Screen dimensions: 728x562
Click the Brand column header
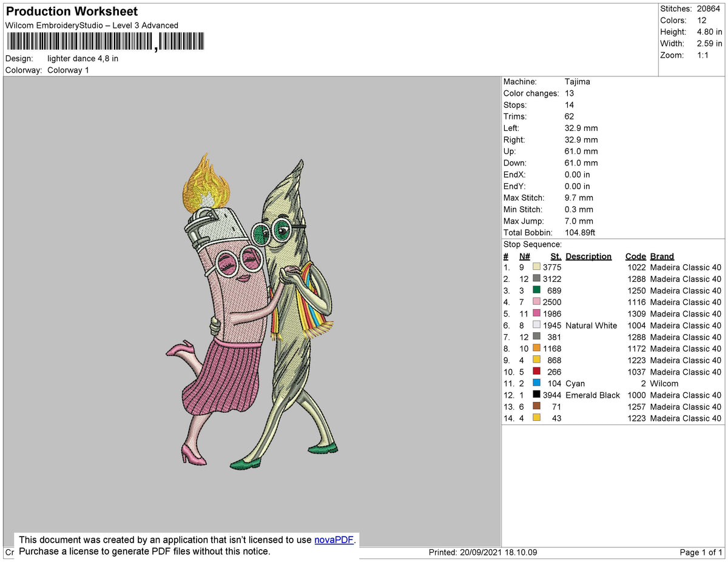[x=662, y=256]
